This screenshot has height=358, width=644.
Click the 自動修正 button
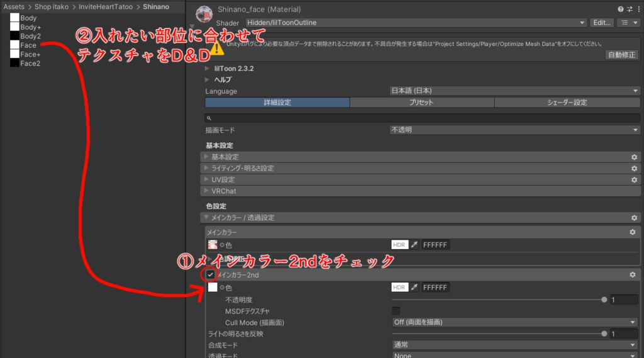[x=622, y=55]
